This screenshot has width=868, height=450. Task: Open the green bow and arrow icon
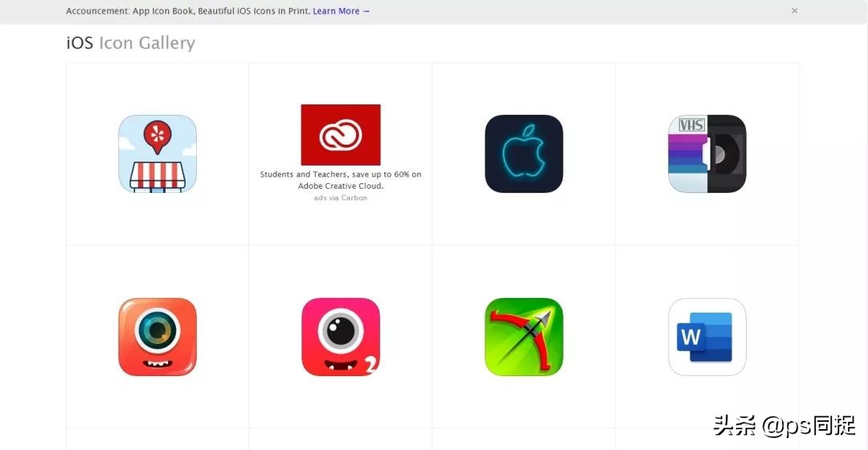point(524,337)
